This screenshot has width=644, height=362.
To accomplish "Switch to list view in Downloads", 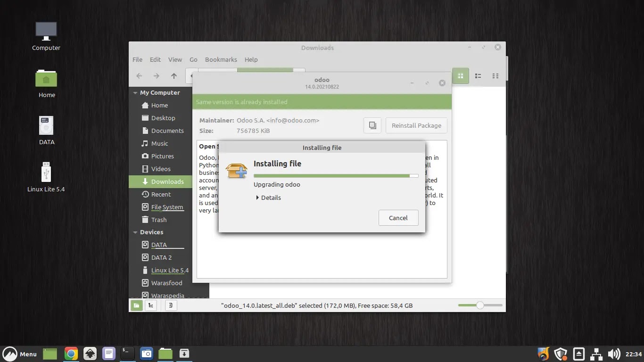I will pyautogui.click(x=478, y=76).
